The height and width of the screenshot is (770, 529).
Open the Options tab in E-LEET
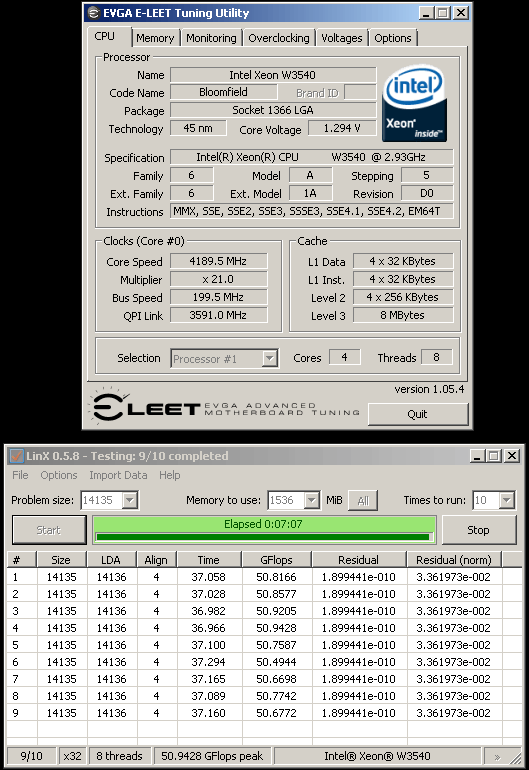(x=393, y=38)
